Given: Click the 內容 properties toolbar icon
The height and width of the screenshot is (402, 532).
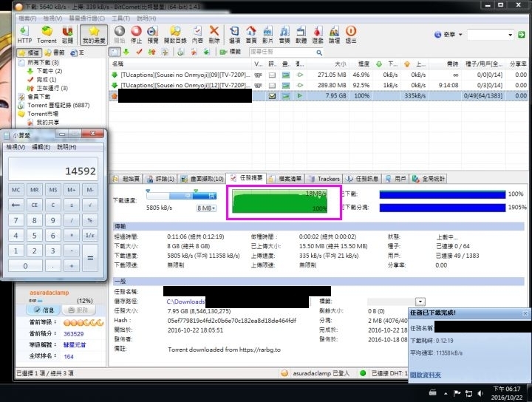Looking at the screenshot, I should 197,35.
